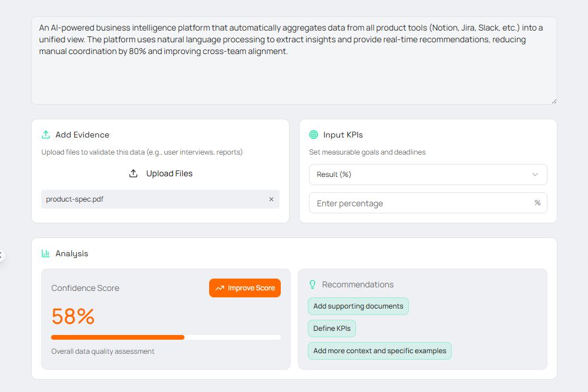588x392 pixels.
Task: Select the Add supporting documents recommendation
Action: (x=358, y=306)
